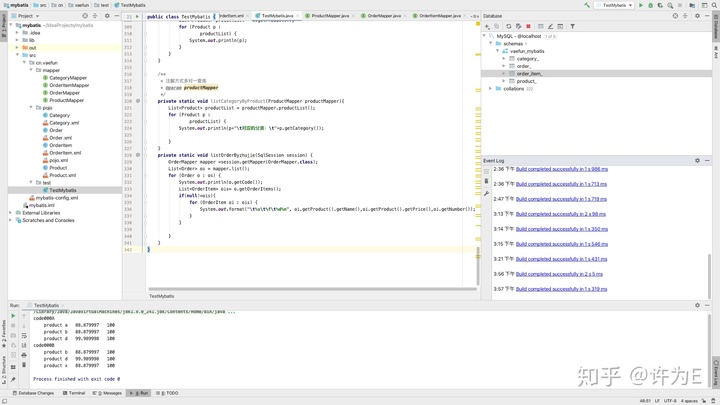720x405 pixels.
Task: Select OrderItem.xml in project tree
Action: click(x=65, y=152)
